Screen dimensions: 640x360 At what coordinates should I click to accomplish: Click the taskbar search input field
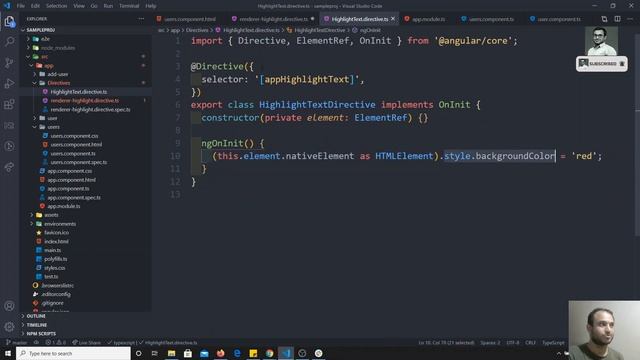(73, 353)
